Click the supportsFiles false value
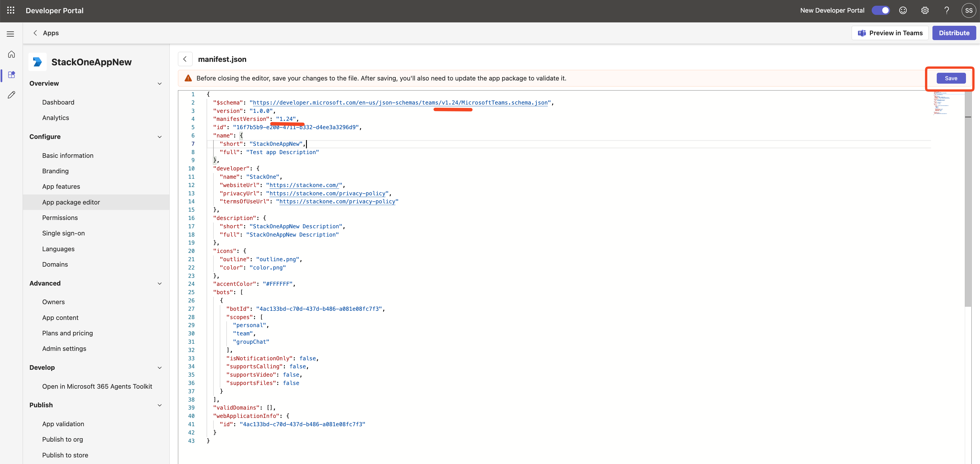The height and width of the screenshot is (464, 980). coord(291,383)
